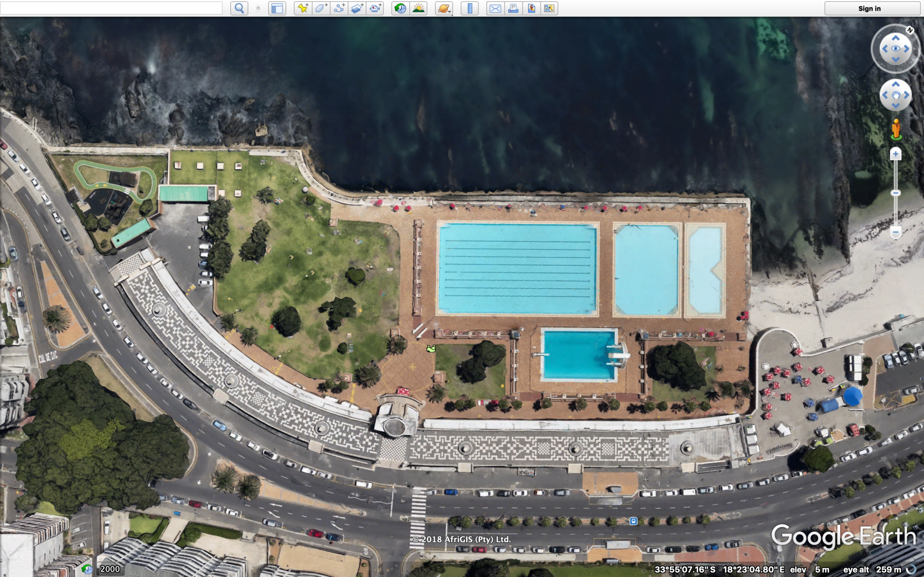This screenshot has width=924, height=577.
Task: Click the search magnifier button
Action: [x=239, y=8]
